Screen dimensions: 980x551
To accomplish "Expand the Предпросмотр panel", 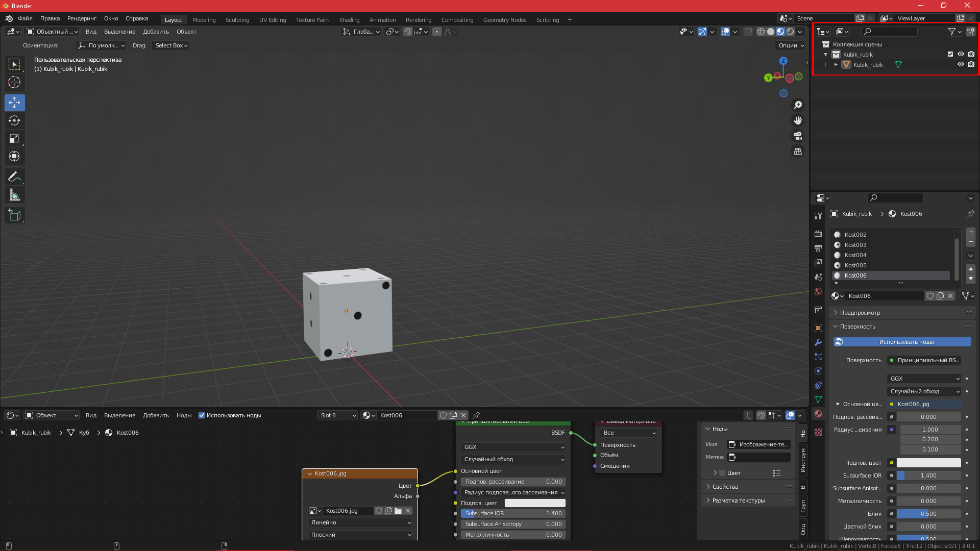I will 860,313.
